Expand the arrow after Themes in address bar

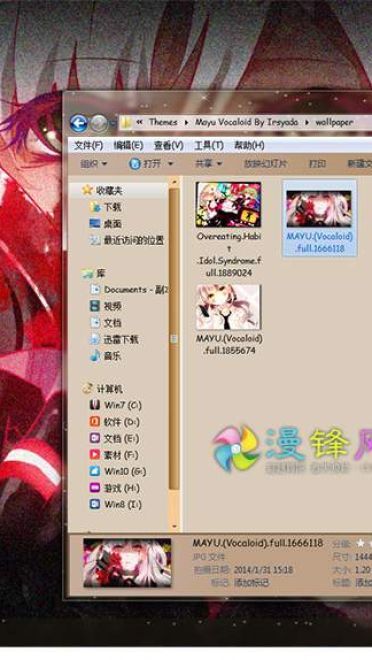point(185,122)
